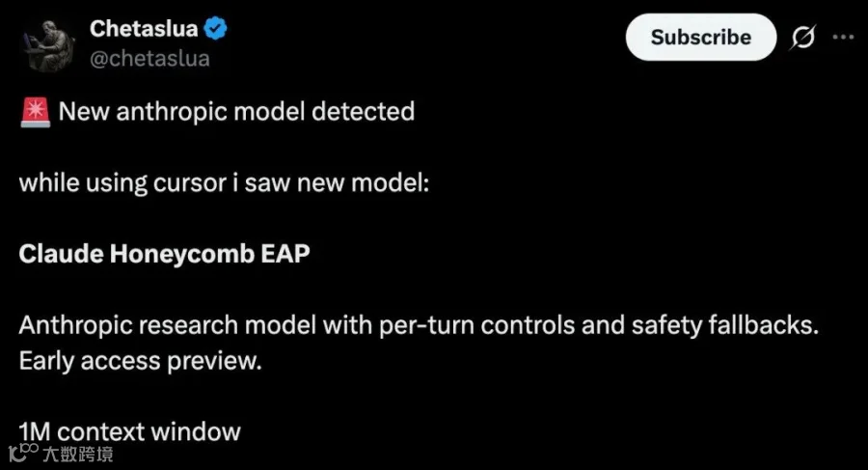868x470 pixels.
Task: Open the Grok slashed-circle icon
Action: 802,37
